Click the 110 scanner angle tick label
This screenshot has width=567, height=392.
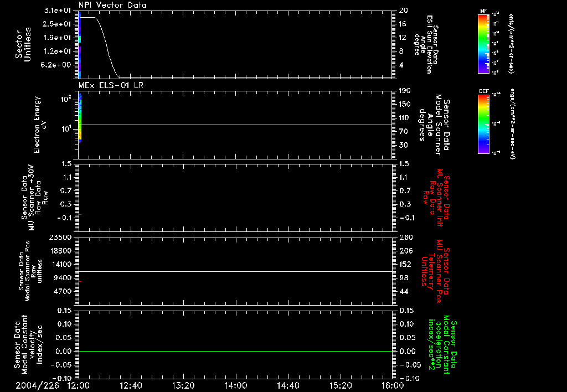405,118
